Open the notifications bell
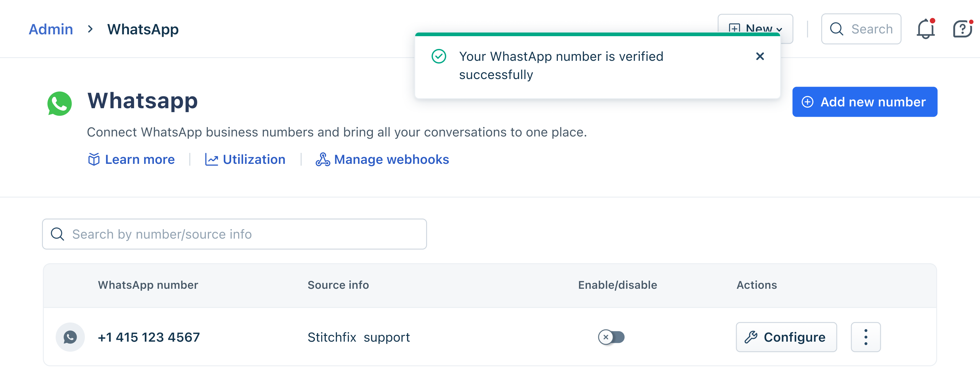The height and width of the screenshot is (376, 980). (925, 29)
